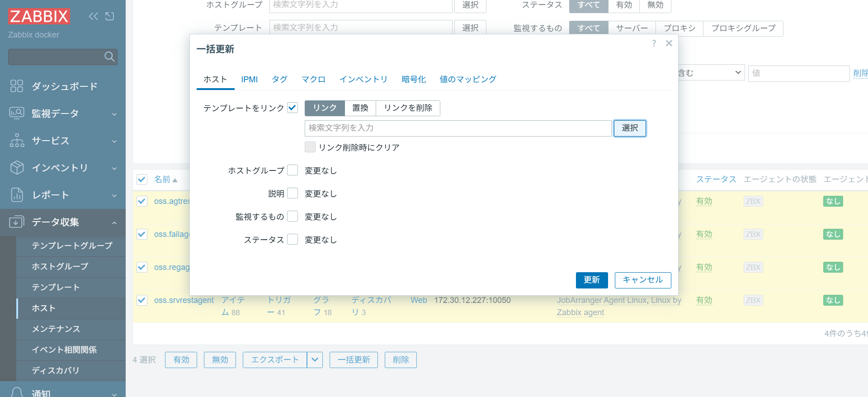868x397 pixels.
Task: Click ZBX availability badge for oss.srvrestagent
Action: point(753,300)
